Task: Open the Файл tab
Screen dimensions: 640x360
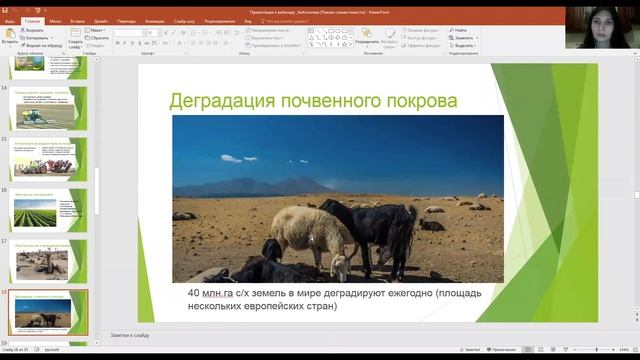Action: (10, 21)
